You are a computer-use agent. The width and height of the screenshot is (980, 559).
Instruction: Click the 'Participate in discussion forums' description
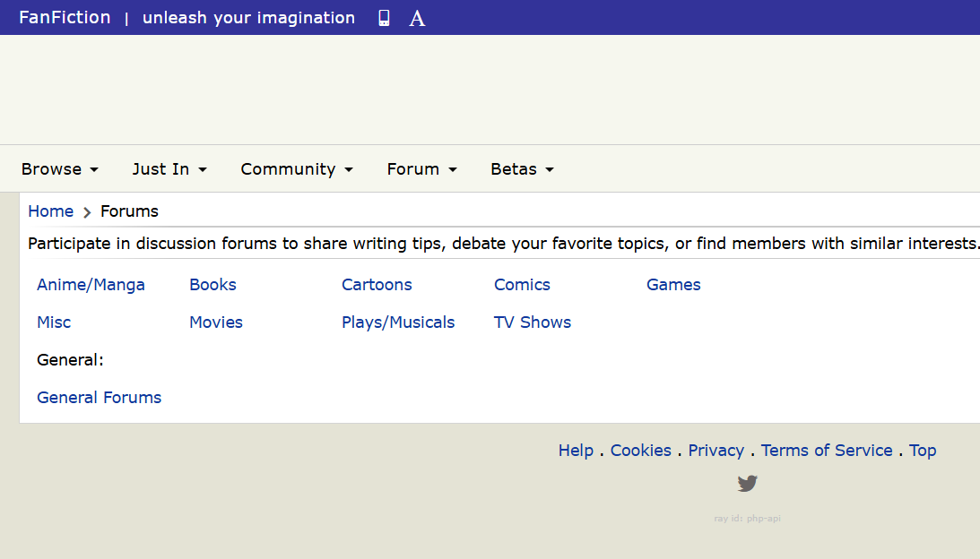tap(503, 244)
